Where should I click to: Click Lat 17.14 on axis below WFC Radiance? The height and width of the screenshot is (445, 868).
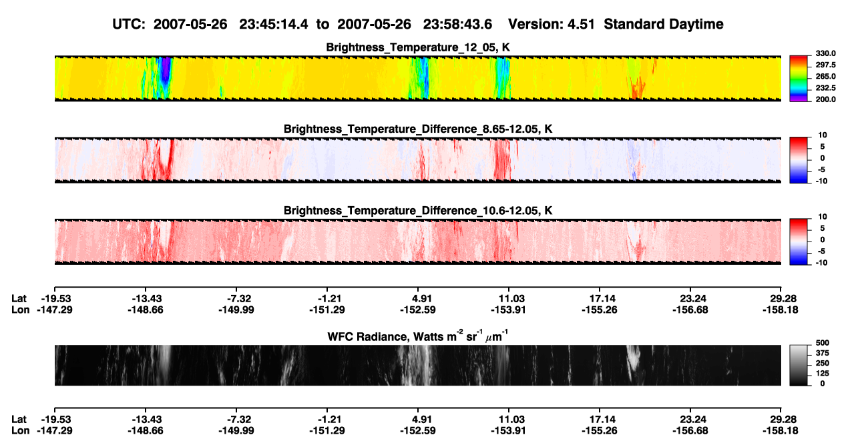pyautogui.click(x=600, y=419)
